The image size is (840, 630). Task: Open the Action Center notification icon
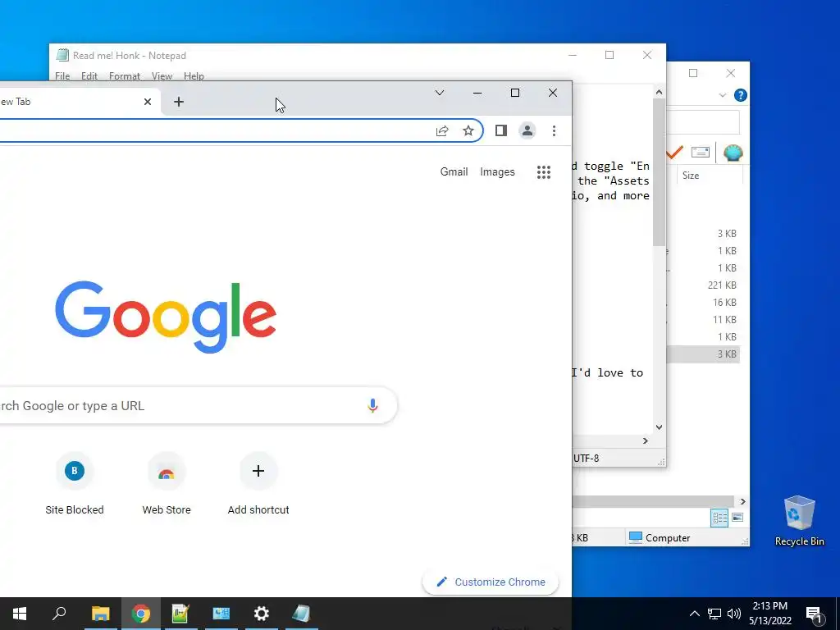pyautogui.click(x=815, y=614)
